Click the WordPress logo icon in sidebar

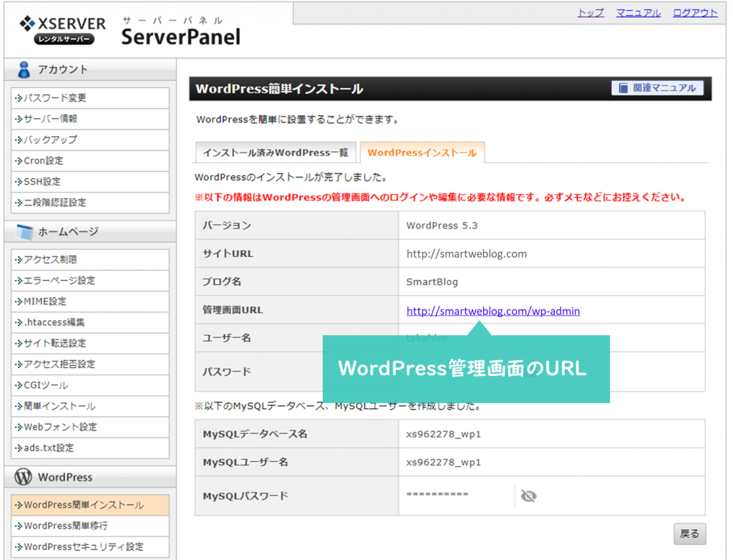(24, 477)
